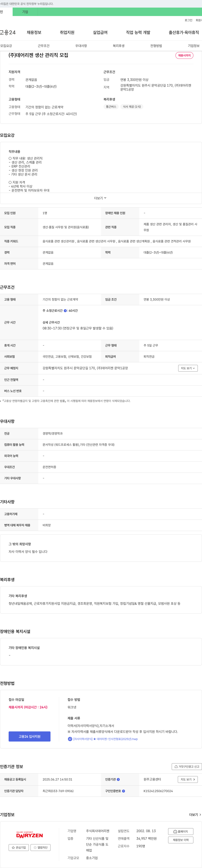This screenshot has height=868, width=202.
Task: Open the 출산휴가·육아휴직 menu
Action: 183,32
